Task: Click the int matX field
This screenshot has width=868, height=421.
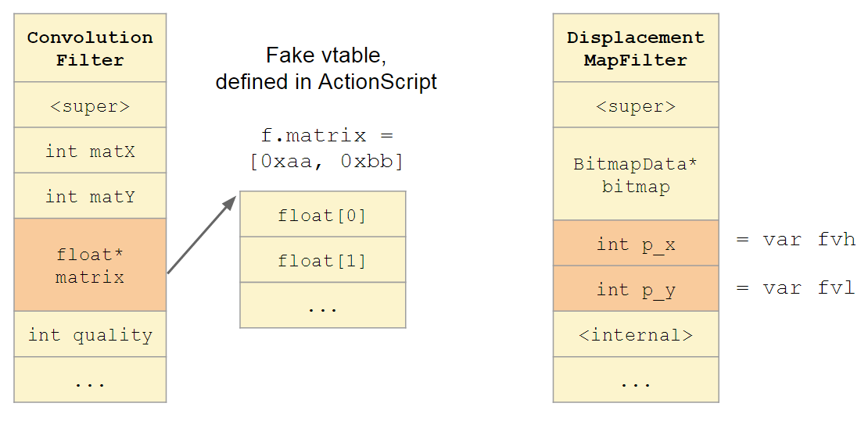Action: pyautogui.click(x=90, y=150)
